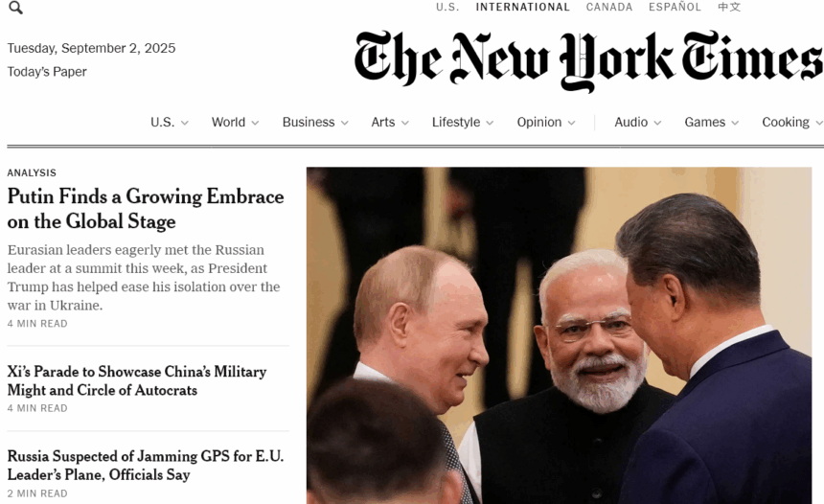Select the International edition
The width and height of the screenshot is (824, 504).
tap(522, 8)
